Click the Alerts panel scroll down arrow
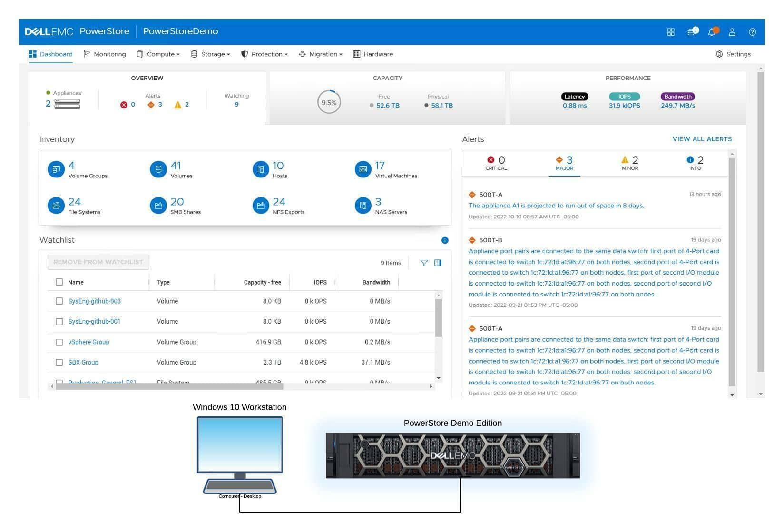This screenshot has width=784, height=532. pos(732,395)
